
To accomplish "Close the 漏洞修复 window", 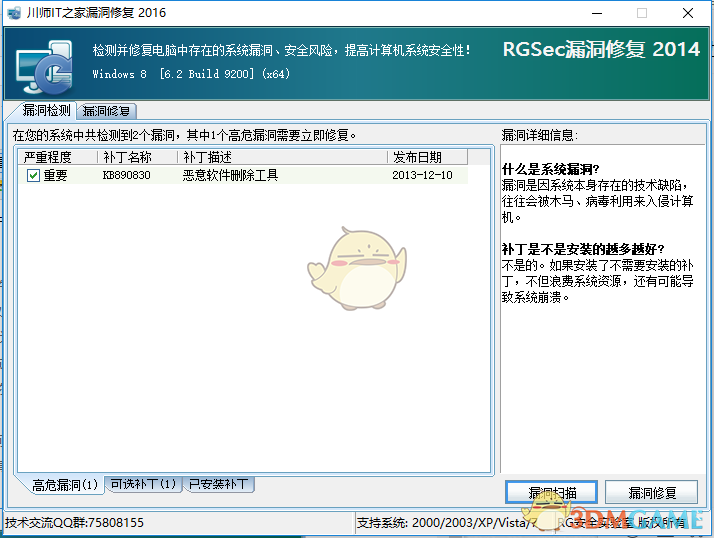I will [x=688, y=13].
